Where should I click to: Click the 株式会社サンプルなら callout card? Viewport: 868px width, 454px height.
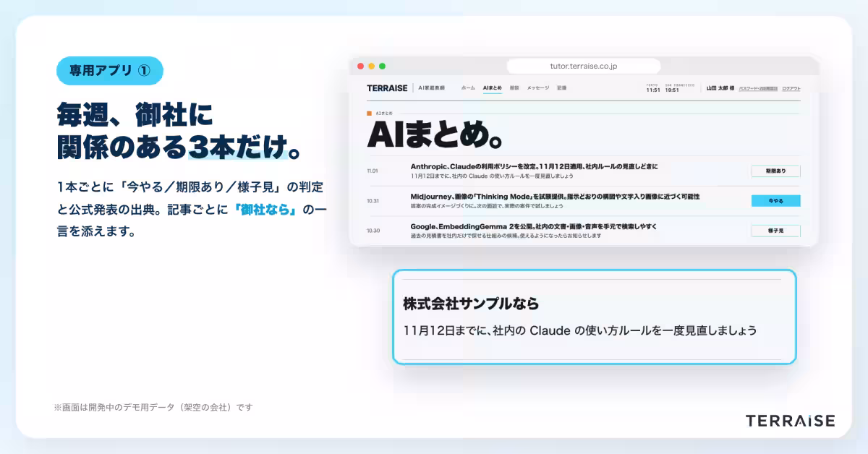(x=594, y=317)
